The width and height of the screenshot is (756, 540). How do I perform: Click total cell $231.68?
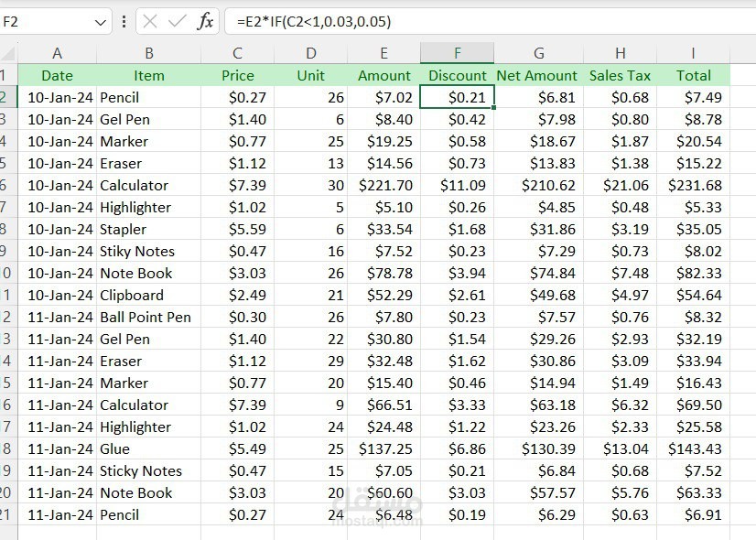click(694, 185)
